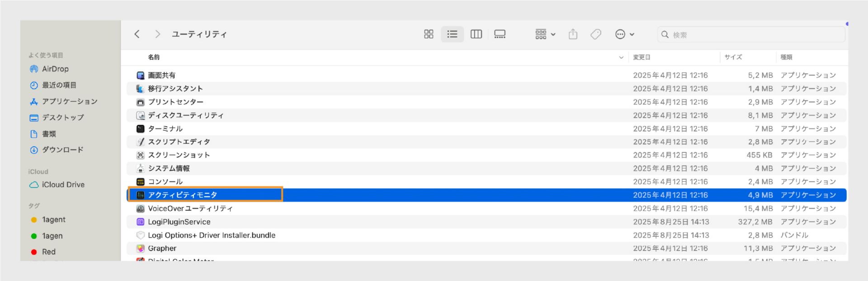Open the group-by dropdown menu
This screenshot has width=868, height=281.
click(545, 34)
